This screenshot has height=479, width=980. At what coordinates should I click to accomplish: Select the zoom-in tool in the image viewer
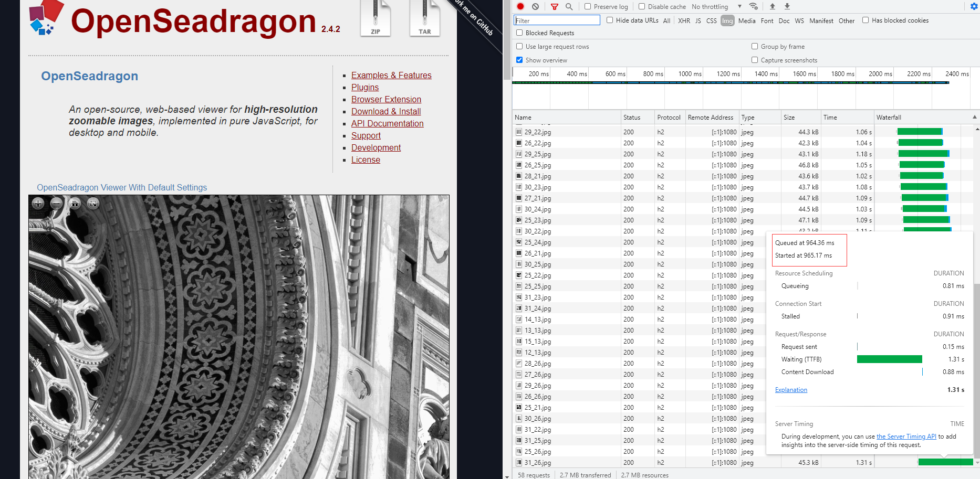pyautogui.click(x=38, y=204)
